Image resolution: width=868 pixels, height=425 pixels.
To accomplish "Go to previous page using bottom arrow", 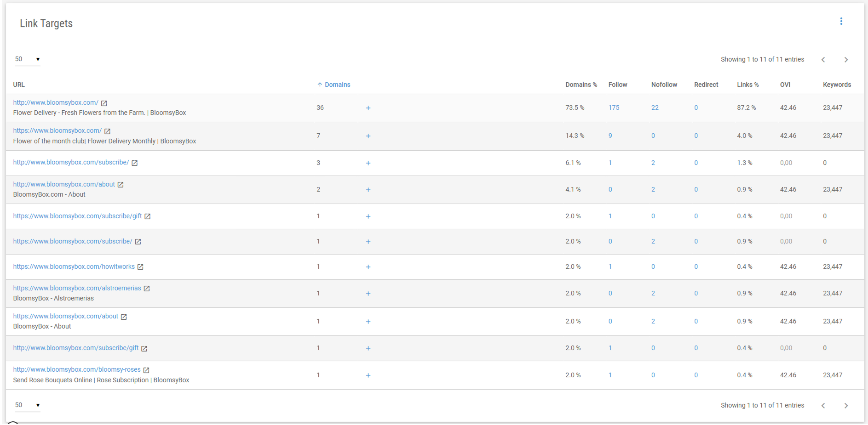I will (x=823, y=406).
